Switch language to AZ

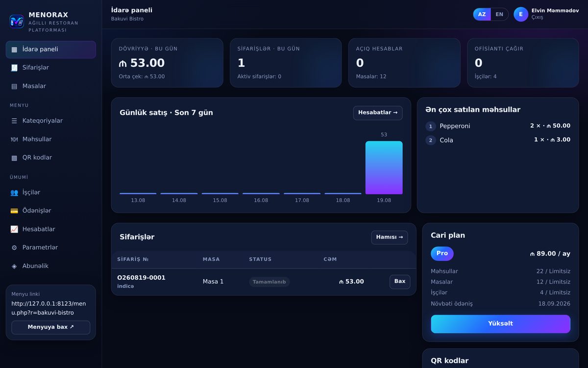tap(482, 14)
